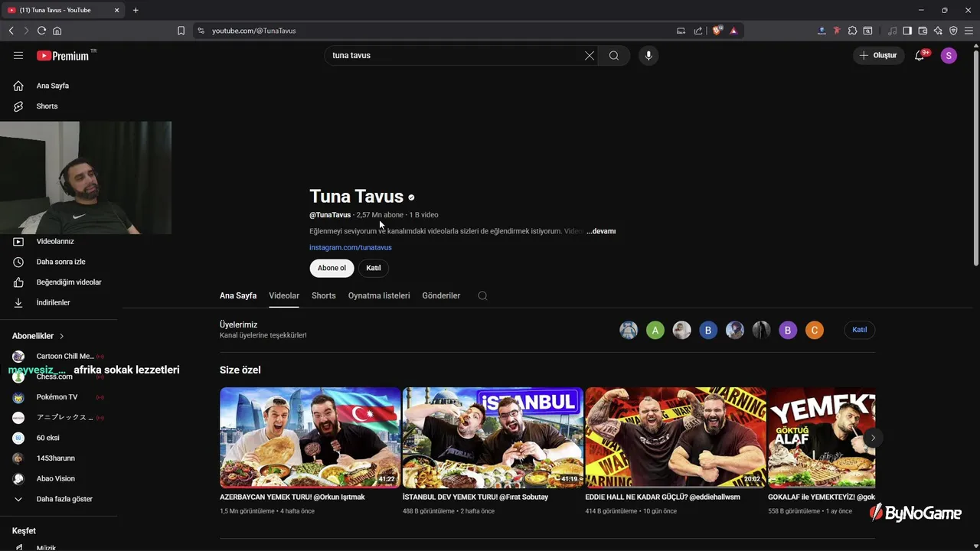Open the Brave VPN shield icon
The height and width of the screenshot is (551, 980).
pyautogui.click(x=953, y=31)
